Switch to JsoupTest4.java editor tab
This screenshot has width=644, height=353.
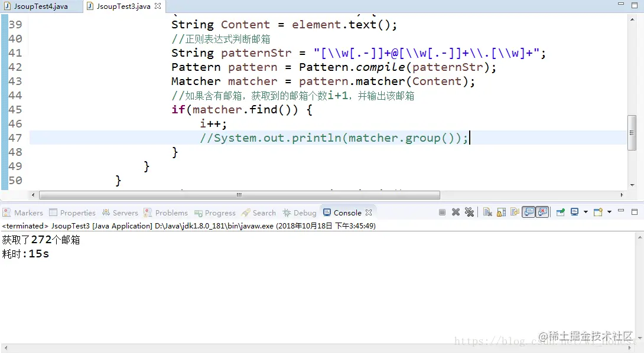[41, 6]
